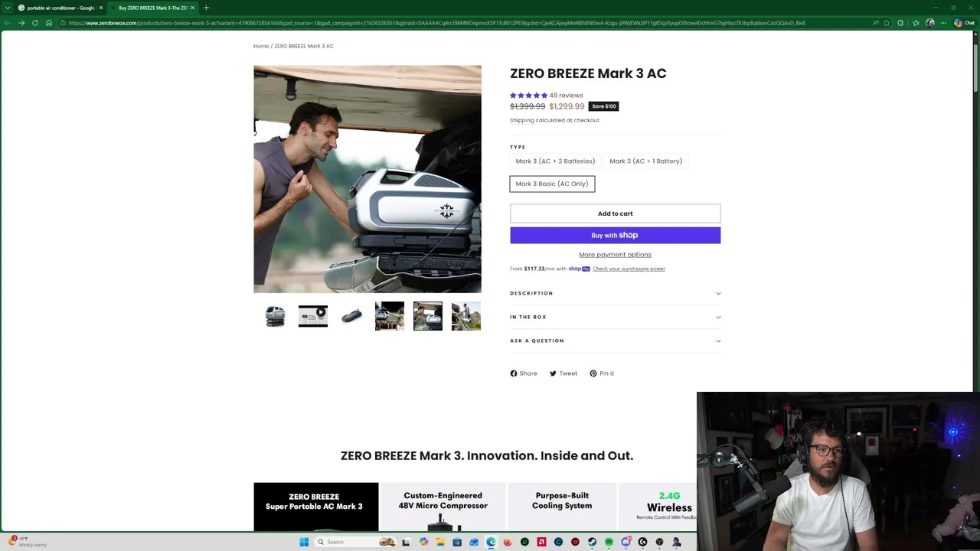
Task: Open Steam from the taskbar
Action: pos(592,542)
